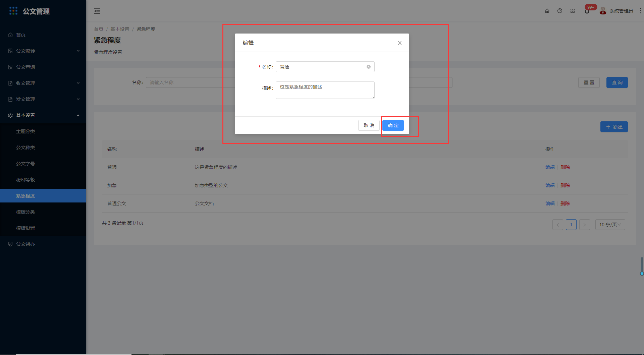Click 首页 home icon in sidebar
644x355 pixels.
[10, 35]
